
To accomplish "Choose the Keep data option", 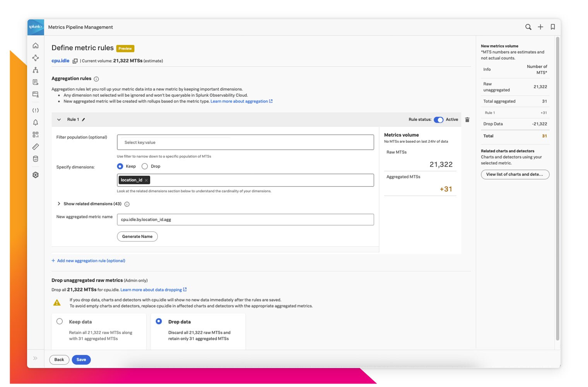I will click(x=60, y=321).
